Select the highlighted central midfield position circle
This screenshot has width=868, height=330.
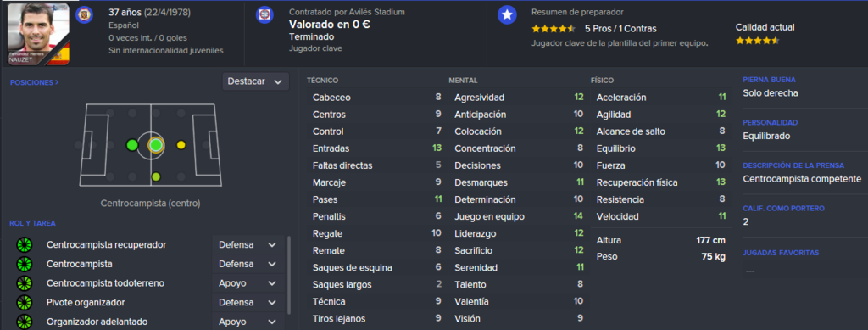coord(156,145)
